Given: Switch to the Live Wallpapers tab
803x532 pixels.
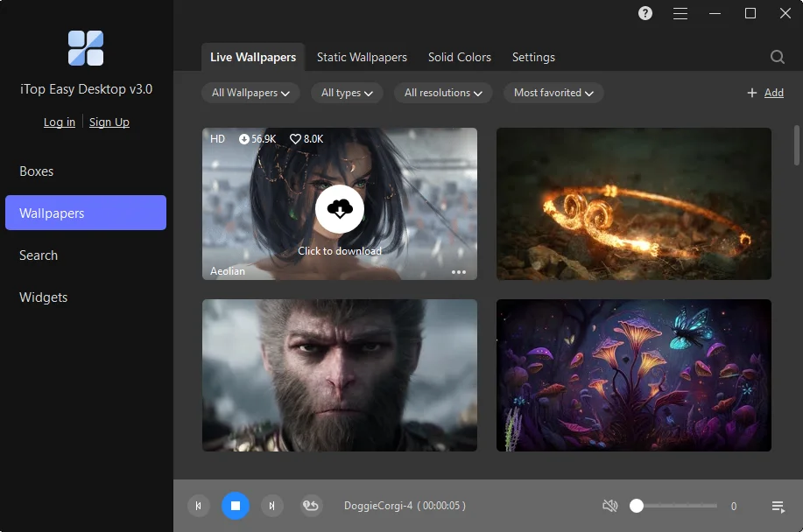Looking at the screenshot, I should 253,57.
